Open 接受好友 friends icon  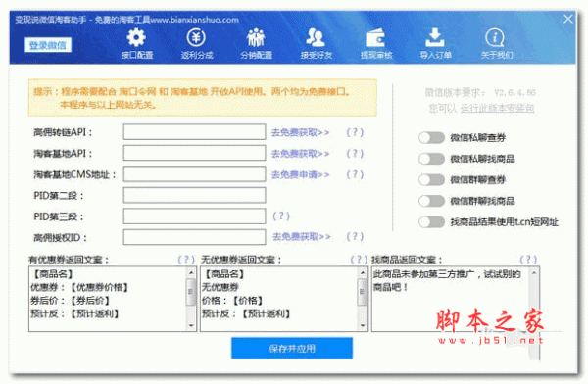(x=316, y=37)
